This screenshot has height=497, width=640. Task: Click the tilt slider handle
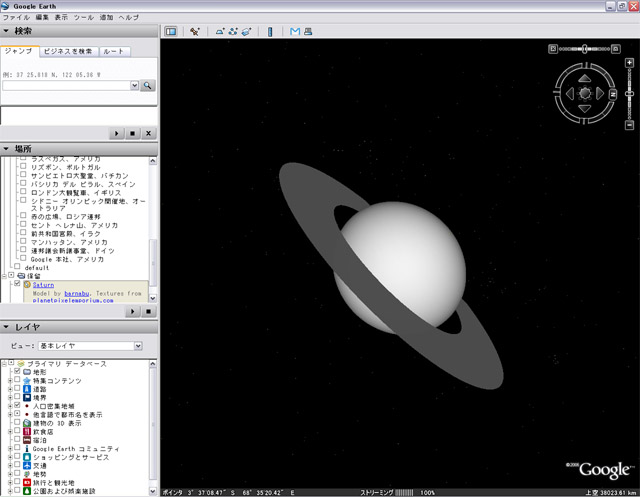click(584, 49)
